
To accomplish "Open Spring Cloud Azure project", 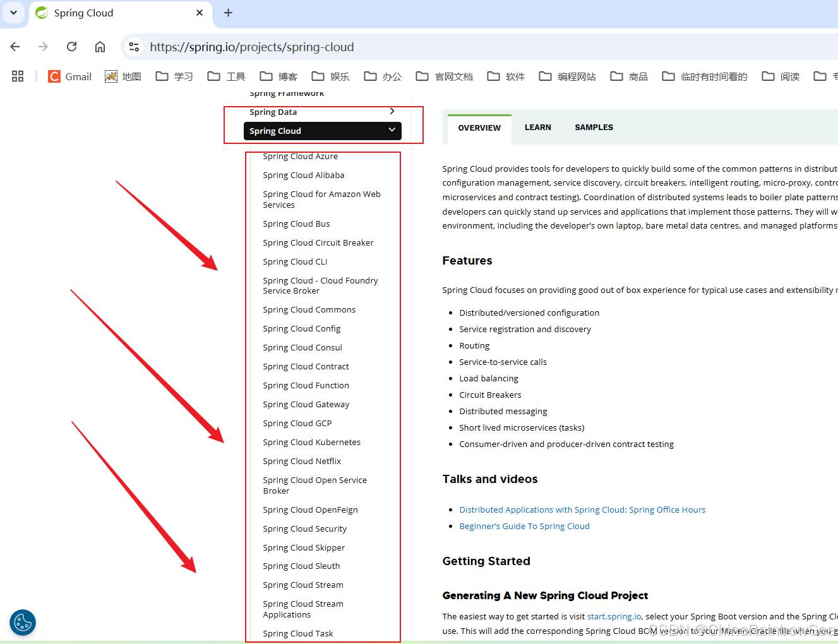I will click(301, 156).
